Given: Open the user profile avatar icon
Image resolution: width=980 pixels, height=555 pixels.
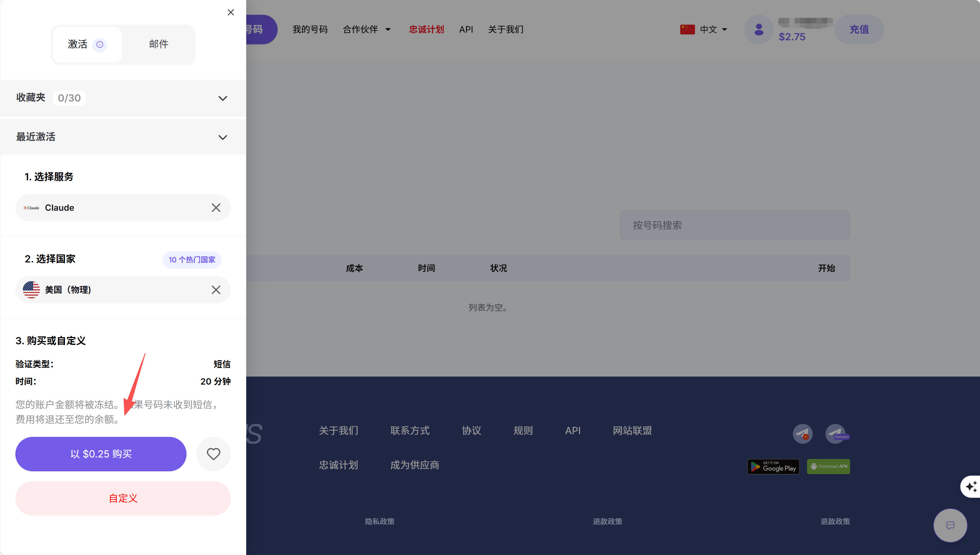Looking at the screenshot, I should click(x=759, y=29).
